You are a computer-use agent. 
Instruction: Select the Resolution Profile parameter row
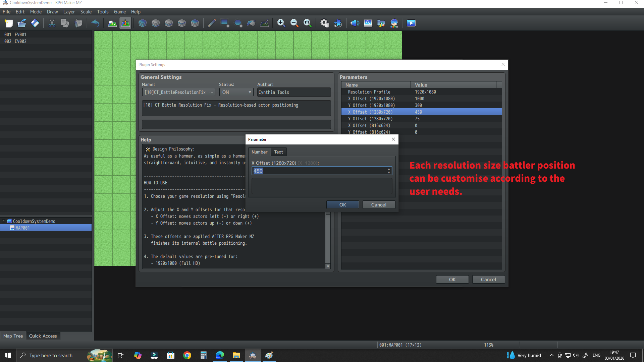click(421, 92)
